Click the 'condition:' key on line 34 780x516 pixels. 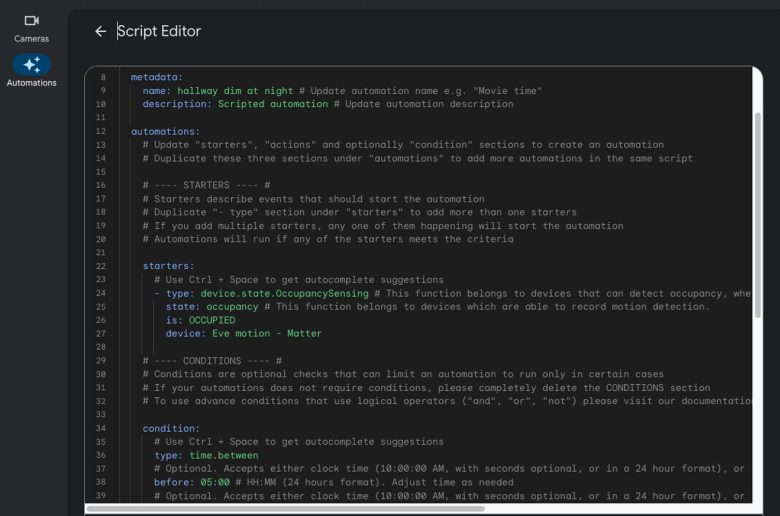pos(171,428)
